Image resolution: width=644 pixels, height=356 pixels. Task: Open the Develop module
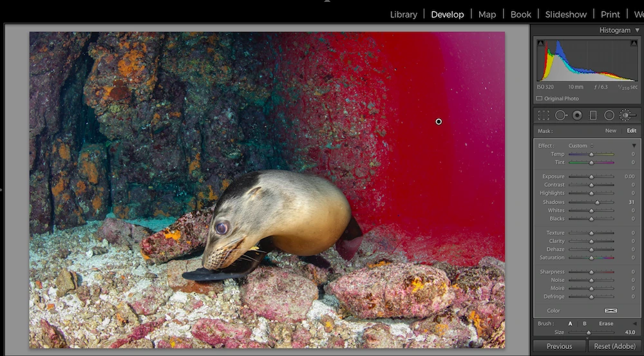pos(448,14)
